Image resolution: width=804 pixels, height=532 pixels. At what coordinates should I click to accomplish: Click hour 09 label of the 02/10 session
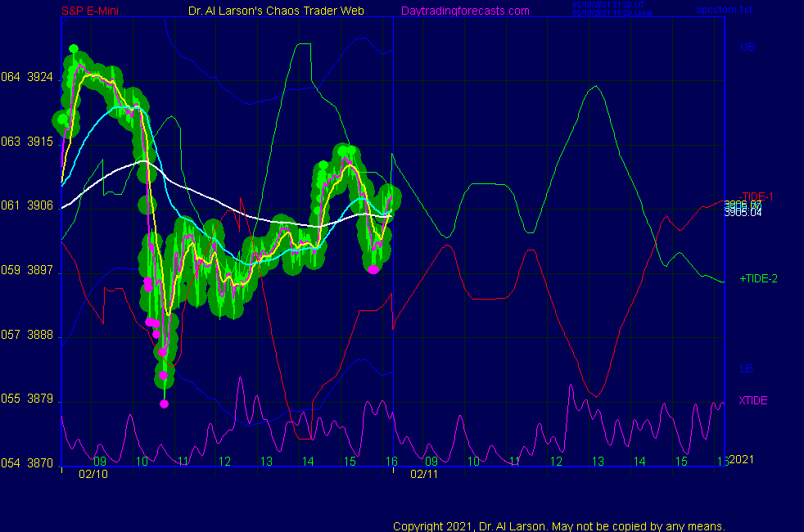click(x=100, y=462)
